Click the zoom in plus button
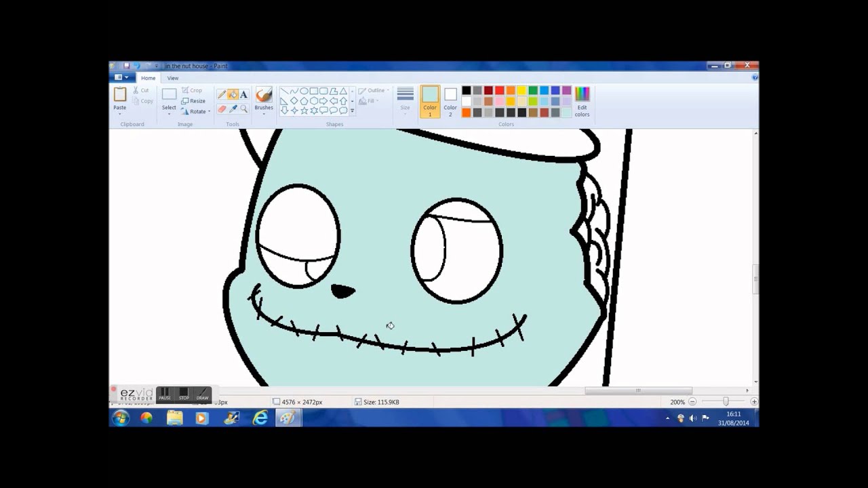The width and height of the screenshot is (868, 488). tap(753, 402)
